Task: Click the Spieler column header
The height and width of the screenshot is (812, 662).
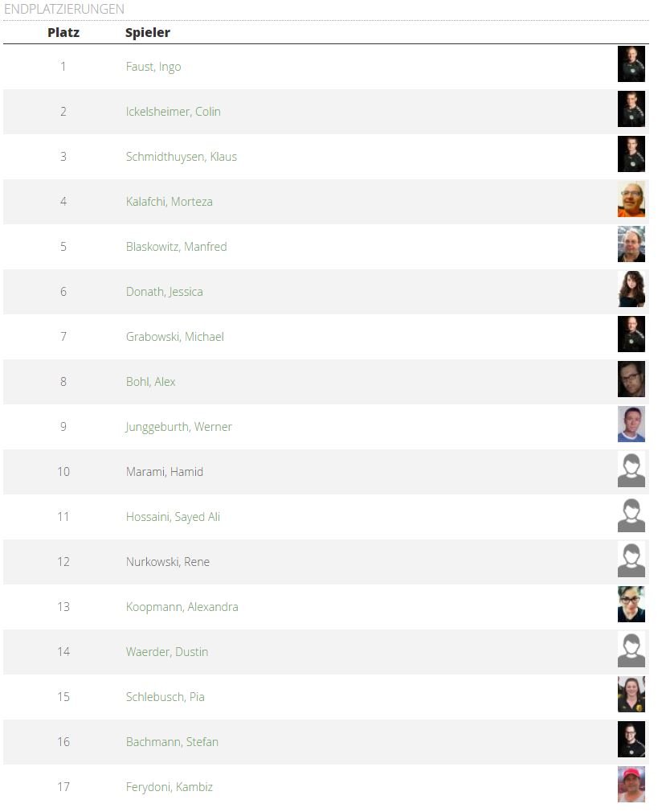Action: click(x=148, y=33)
